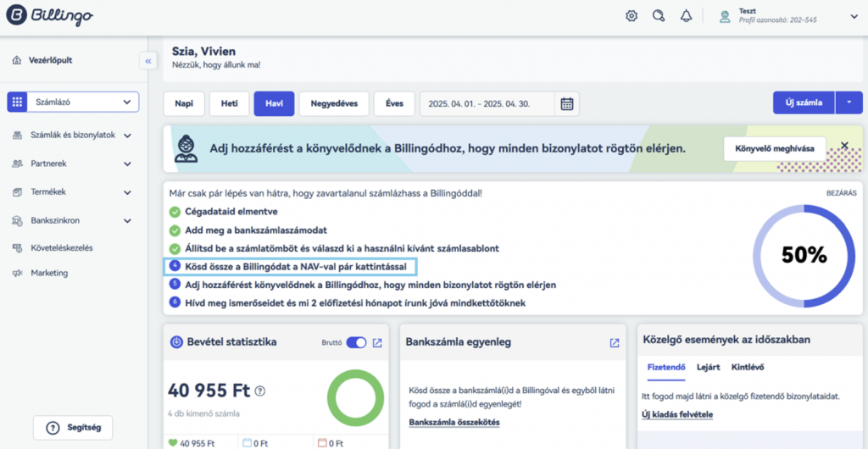Click the Add meg a bankszámlaszámodat checkmark
Viewport: 868px width, 449px height.
pos(175,230)
